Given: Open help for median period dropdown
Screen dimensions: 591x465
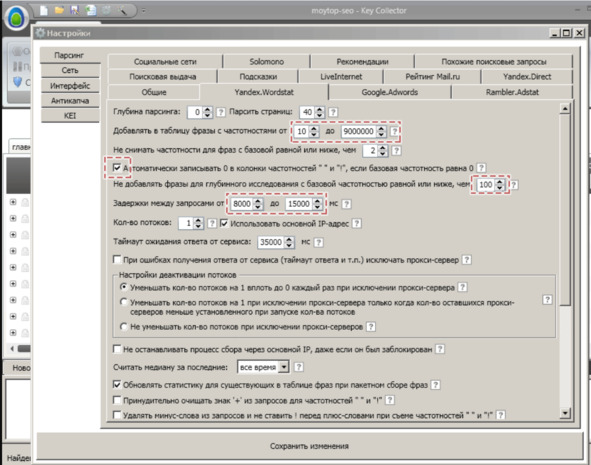Looking at the screenshot, I should click(299, 367).
